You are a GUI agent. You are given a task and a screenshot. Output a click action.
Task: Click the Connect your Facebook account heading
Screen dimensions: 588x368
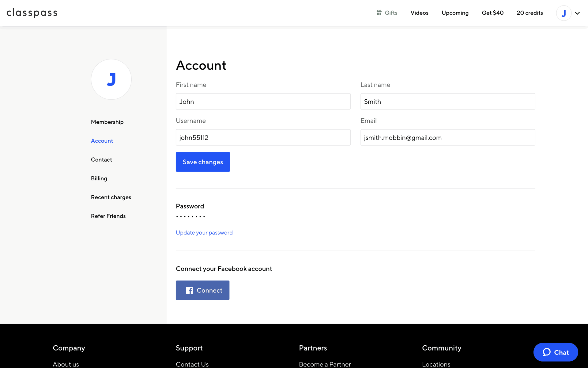[x=224, y=269]
